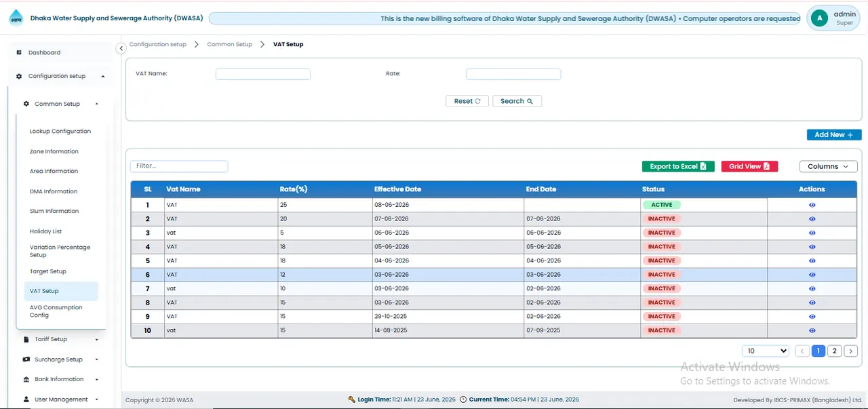Viewport: 868px width, 409px height.
Task: Focus the Rate input field
Action: point(513,75)
